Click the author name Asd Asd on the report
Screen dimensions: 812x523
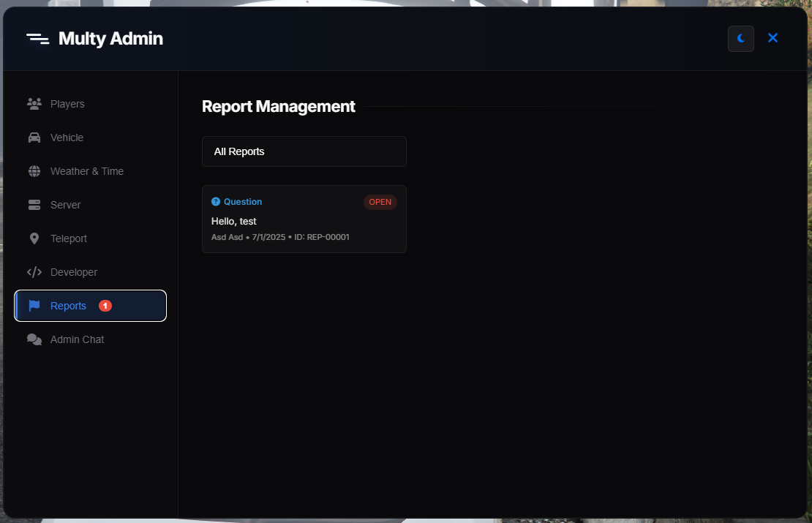(226, 237)
